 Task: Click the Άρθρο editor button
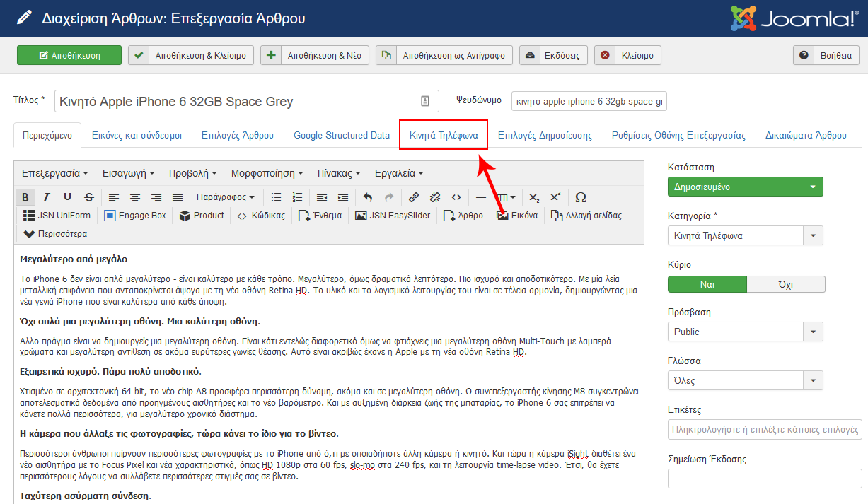[463, 216]
